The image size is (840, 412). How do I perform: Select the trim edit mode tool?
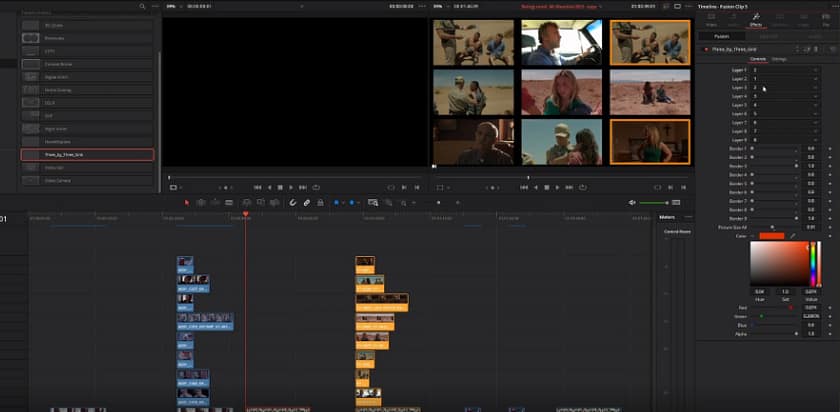(x=201, y=203)
